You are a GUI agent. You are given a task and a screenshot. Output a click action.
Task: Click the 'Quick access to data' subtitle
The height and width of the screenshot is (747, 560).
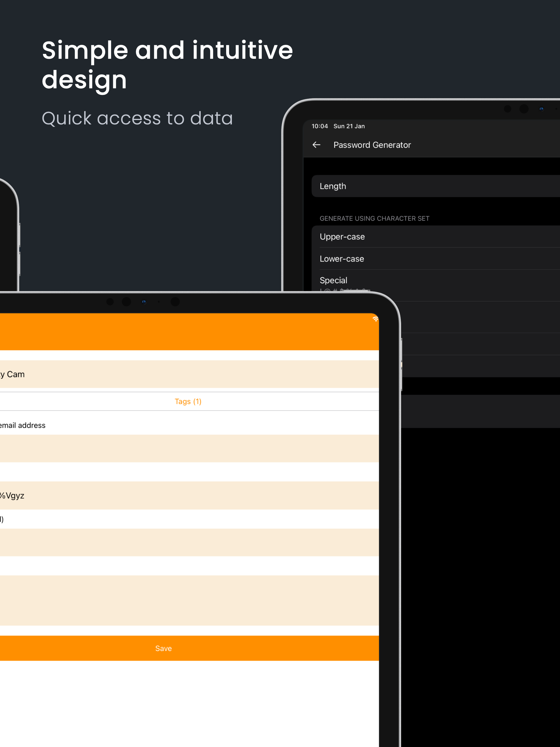coord(137,118)
